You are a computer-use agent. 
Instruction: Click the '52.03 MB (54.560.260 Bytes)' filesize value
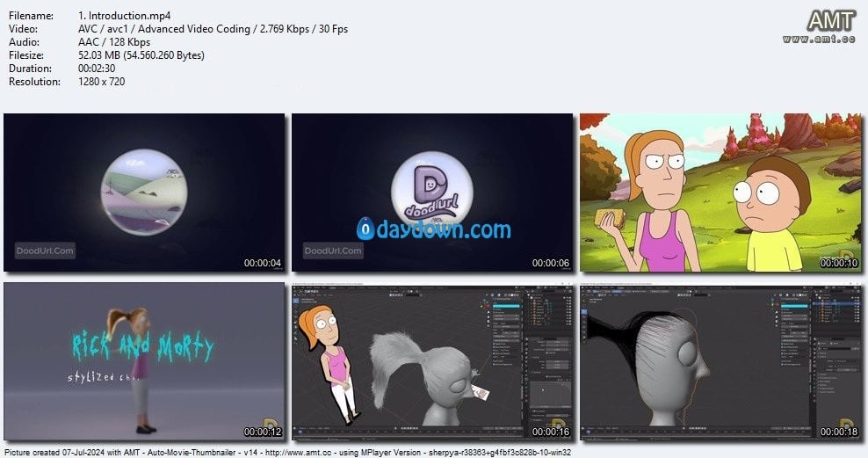click(141, 55)
